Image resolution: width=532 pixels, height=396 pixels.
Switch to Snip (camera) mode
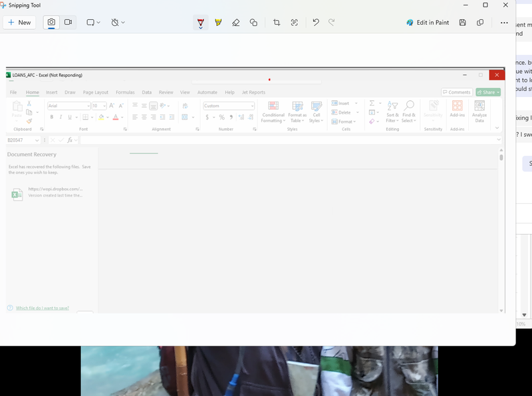51,23
